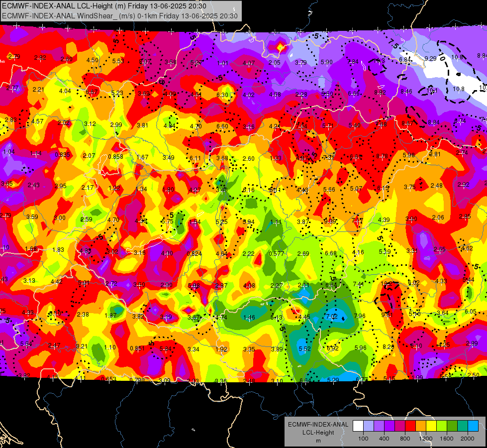This screenshot has width=487, height=448.
Task: Click the wind shear value '0.577'
Action: pos(276,253)
